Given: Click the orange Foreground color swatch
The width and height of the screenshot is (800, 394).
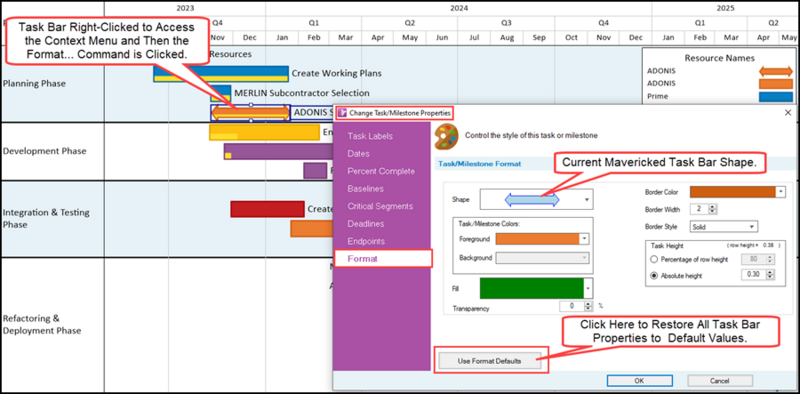Looking at the screenshot, I should point(538,239).
